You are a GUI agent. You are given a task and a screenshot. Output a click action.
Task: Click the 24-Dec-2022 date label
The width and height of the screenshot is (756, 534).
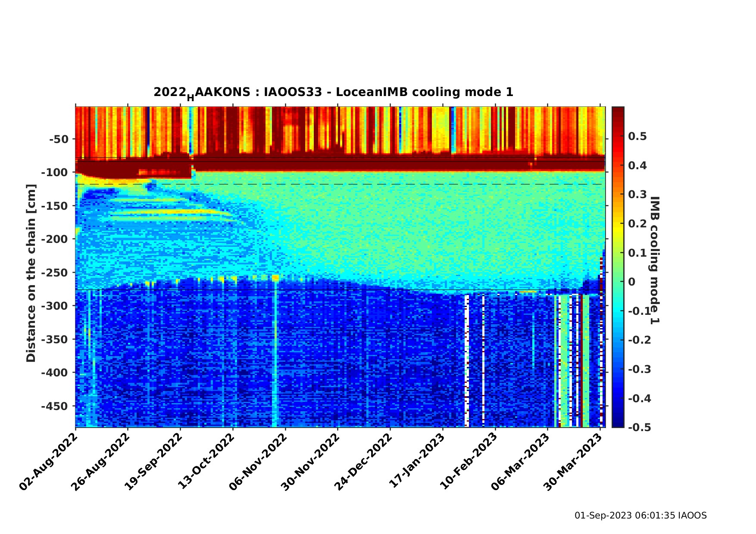tap(364, 462)
